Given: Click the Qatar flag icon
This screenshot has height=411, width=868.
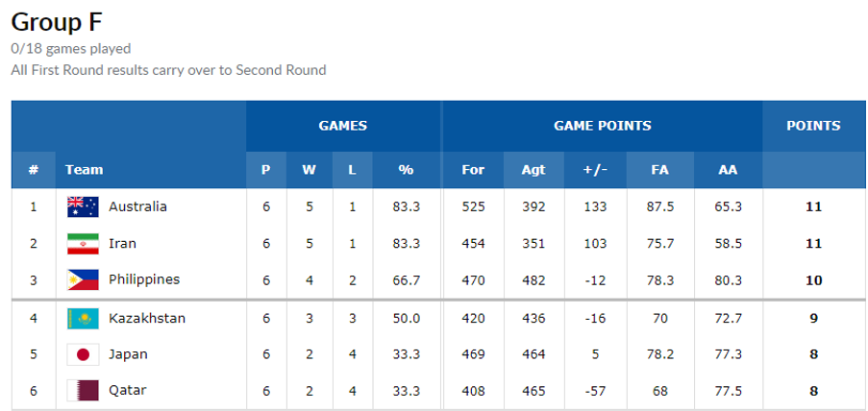Looking at the screenshot, I should point(83,391).
